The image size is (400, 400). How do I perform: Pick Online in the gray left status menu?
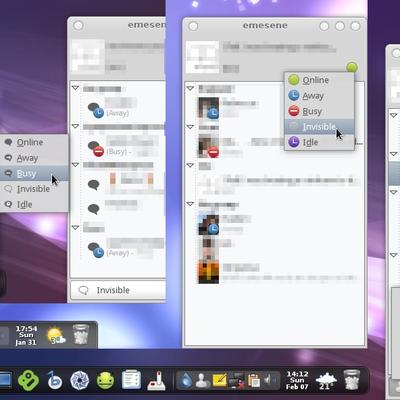click(34, 142)
